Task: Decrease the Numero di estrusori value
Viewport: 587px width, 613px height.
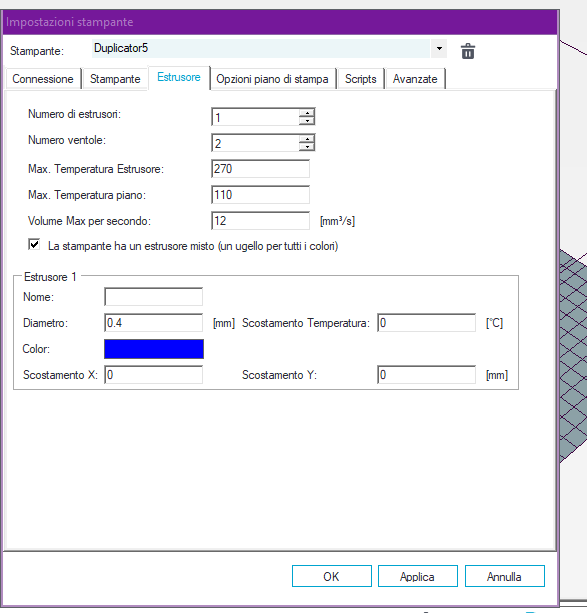Action: click(x=307, y=121)
